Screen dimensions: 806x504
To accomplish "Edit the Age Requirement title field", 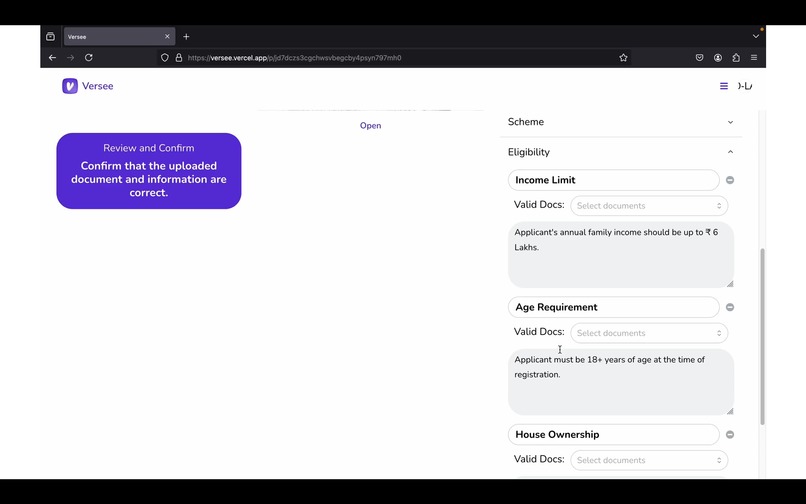I will click(614, 307).
